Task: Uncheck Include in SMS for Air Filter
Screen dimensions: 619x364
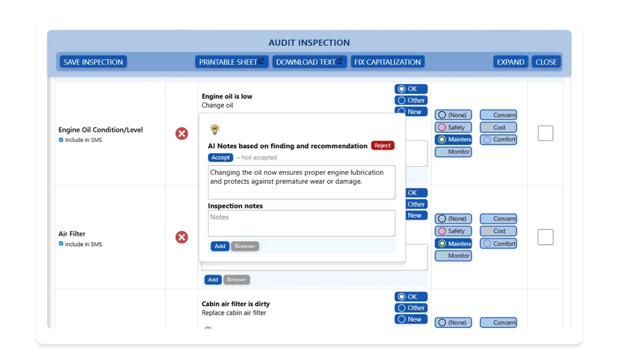Action: pos(61,244)
